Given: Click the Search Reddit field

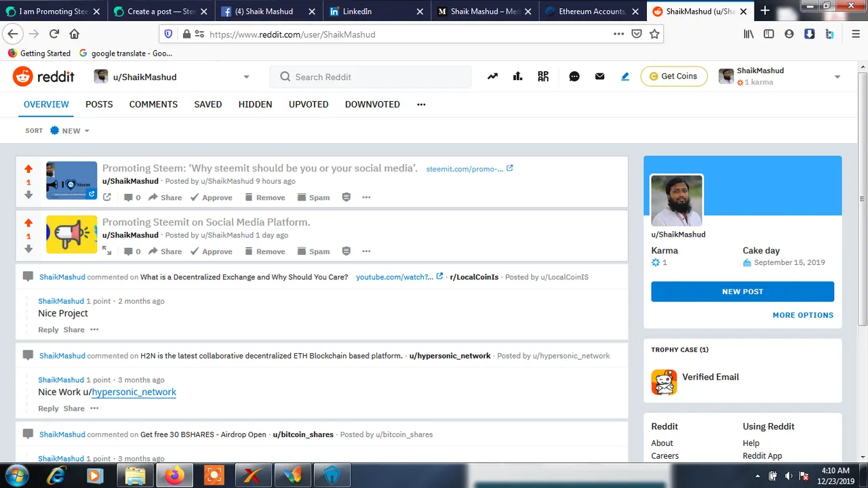Looking at the screenshot, I should coord(370,77).
